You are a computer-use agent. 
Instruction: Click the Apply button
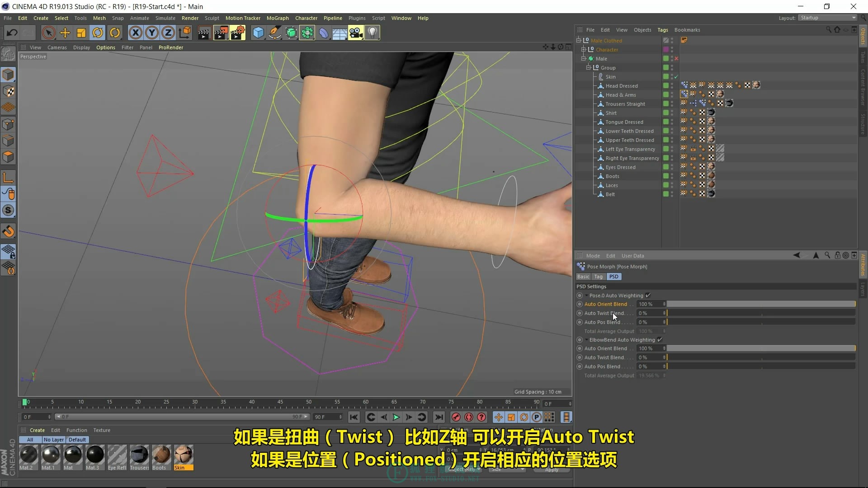[552, 469]
